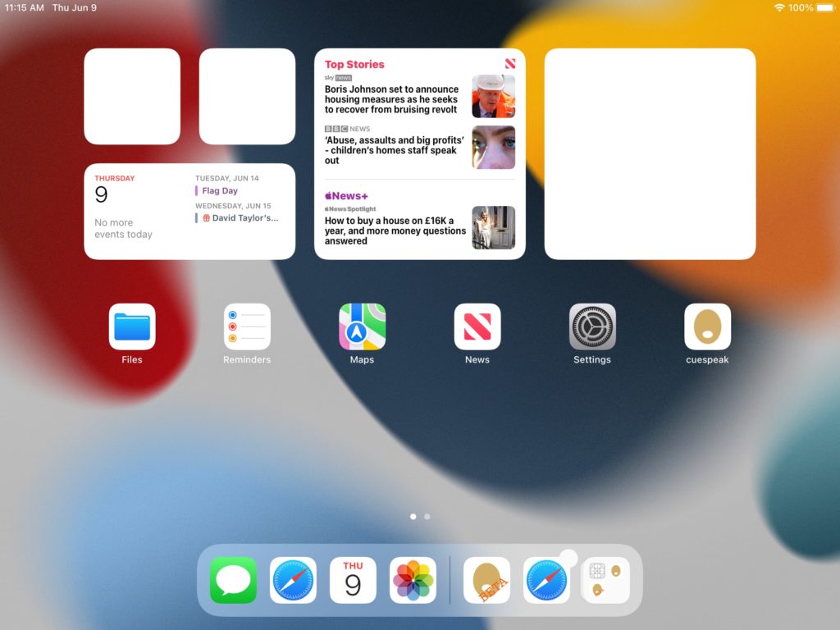Tap the 'TUESDAY, JUN 14' date label

pyautogui.click(x=227, y=178)
